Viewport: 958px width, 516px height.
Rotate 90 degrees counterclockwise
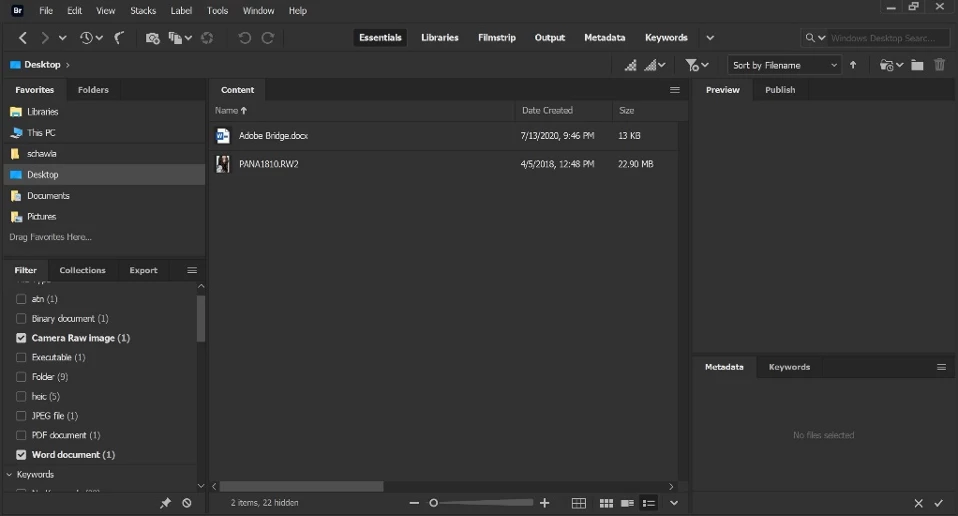tap(244, 38)
